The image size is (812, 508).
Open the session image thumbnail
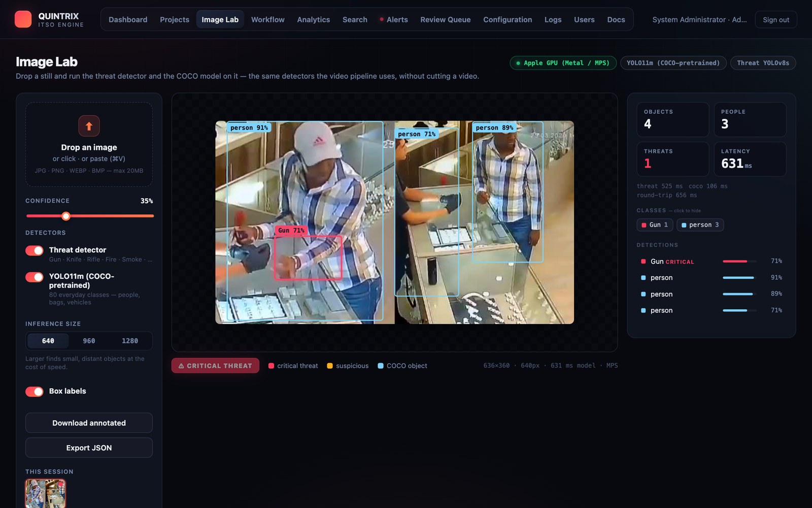(46, 493)
